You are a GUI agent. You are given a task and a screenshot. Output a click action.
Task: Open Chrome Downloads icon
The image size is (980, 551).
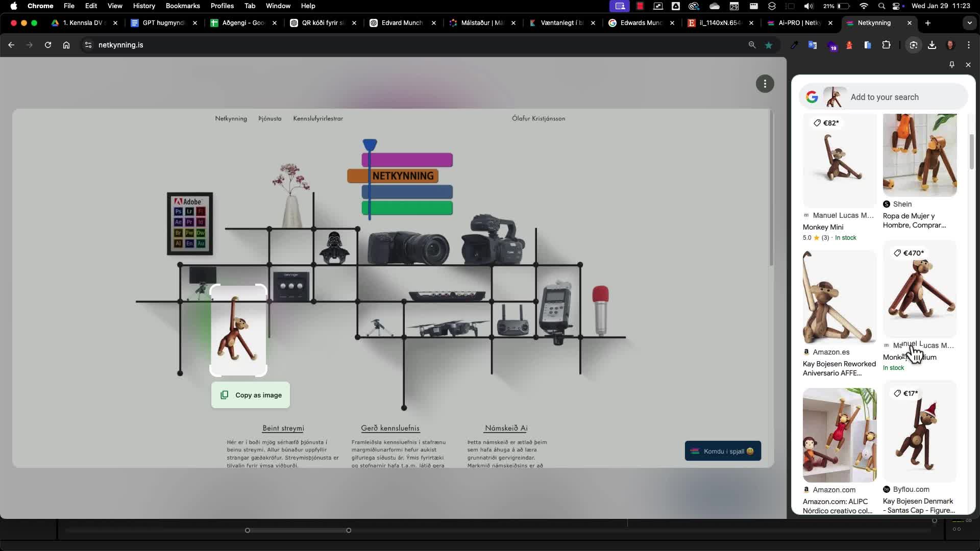click(x=932, y=45)
